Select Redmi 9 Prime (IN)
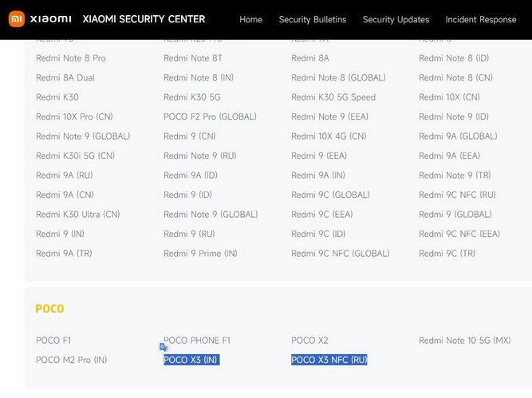Image resolution: width=532 pixels, height=398 pixels. tap(200, 254)
